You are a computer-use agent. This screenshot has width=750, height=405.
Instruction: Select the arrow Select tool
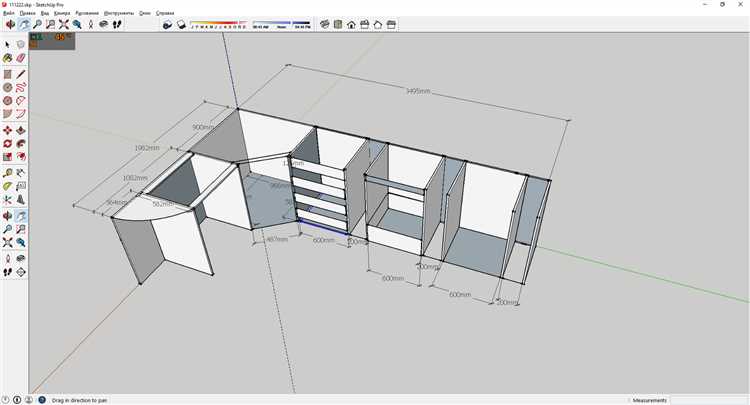[8, 45]
